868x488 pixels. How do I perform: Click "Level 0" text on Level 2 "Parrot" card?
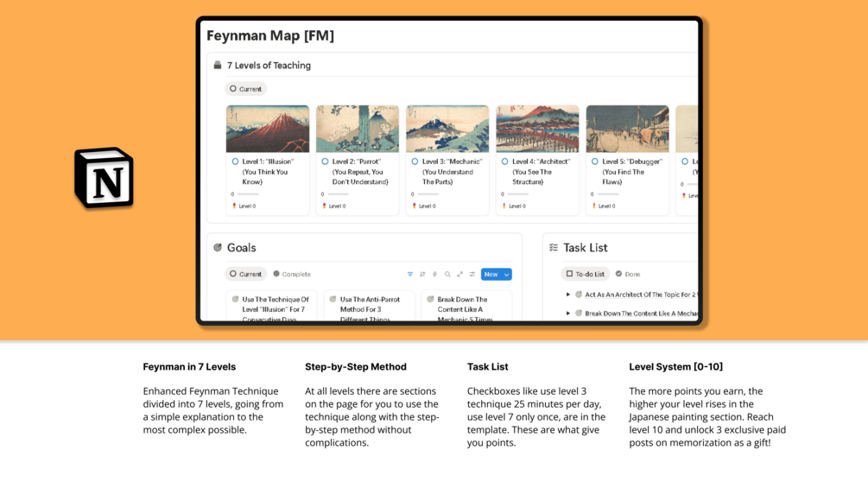[337, 206]
